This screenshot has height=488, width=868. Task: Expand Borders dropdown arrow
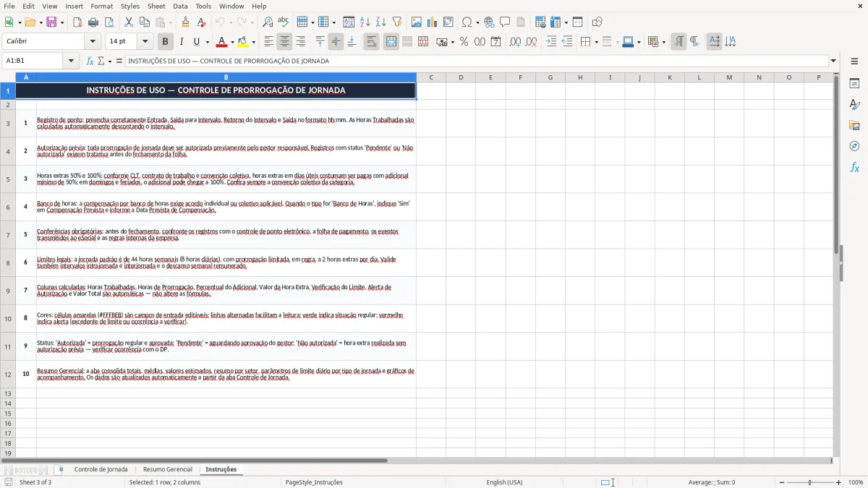[x=596, y=42]
